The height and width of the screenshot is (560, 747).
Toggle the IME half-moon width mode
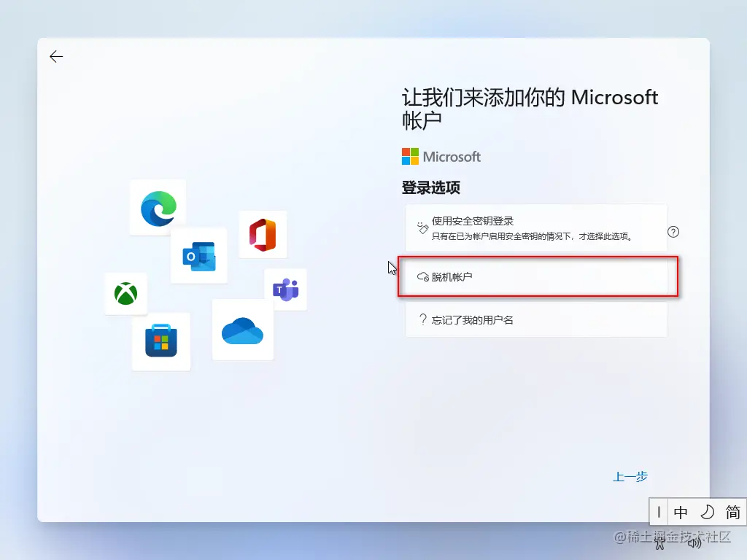click(707, 513)
